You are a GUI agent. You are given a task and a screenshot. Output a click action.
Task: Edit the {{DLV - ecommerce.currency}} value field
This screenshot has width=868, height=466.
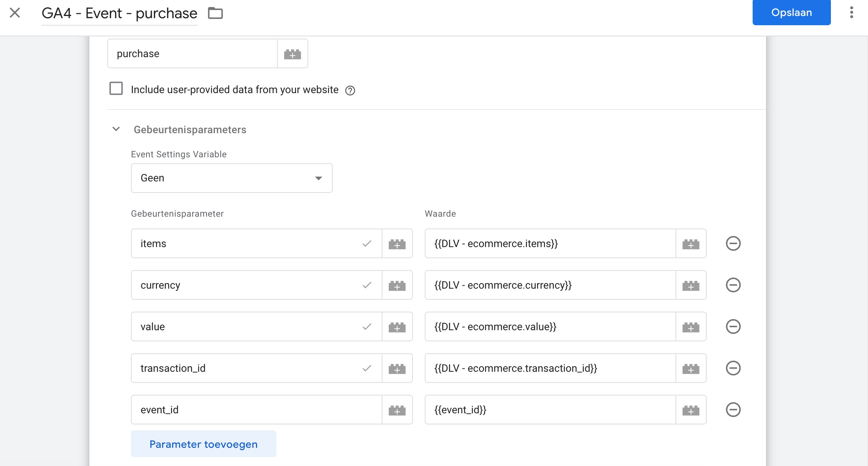pos(550,285)
